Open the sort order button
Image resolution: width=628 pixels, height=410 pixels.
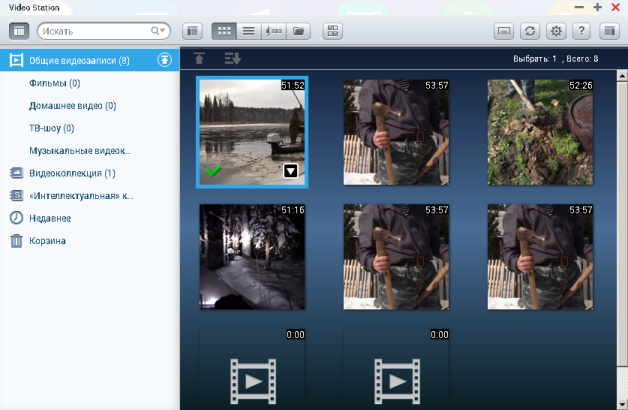pyautogui.click(x=233, y=58)
